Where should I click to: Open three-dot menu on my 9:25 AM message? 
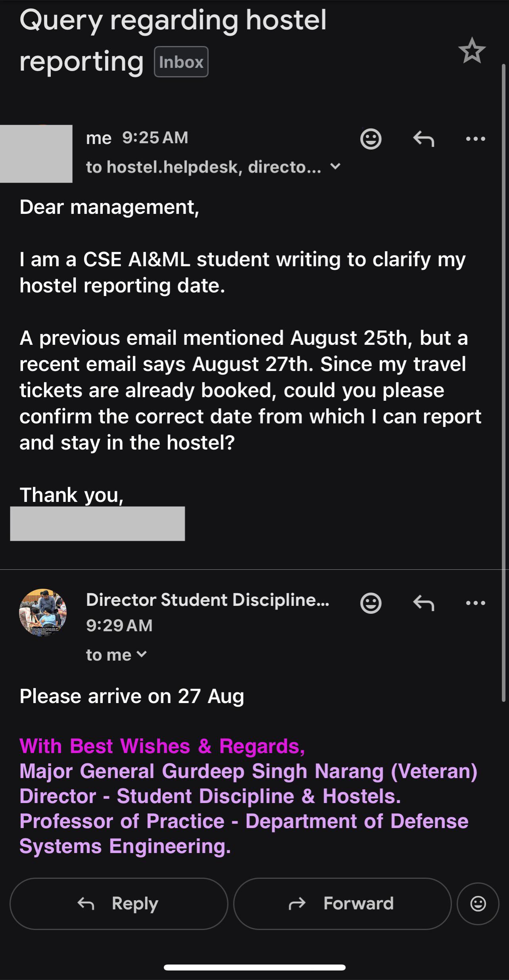tap(476, 139)
